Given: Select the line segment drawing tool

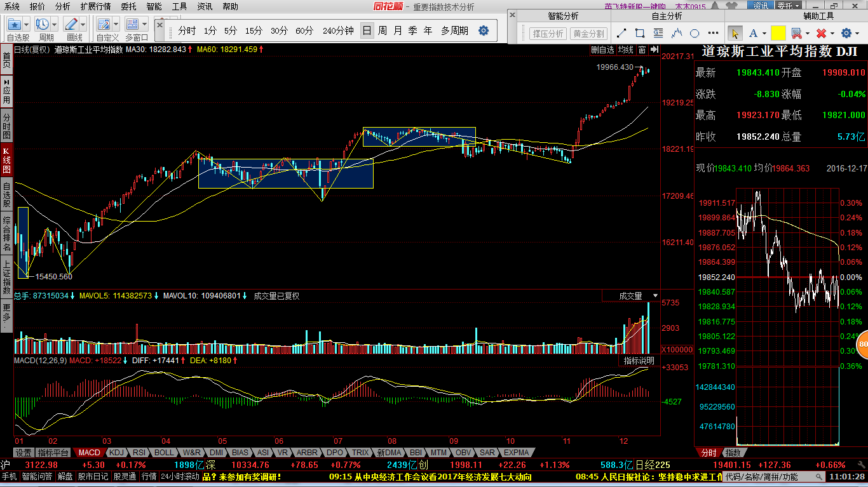Looking at the screenshot, I should pos(621,33).
